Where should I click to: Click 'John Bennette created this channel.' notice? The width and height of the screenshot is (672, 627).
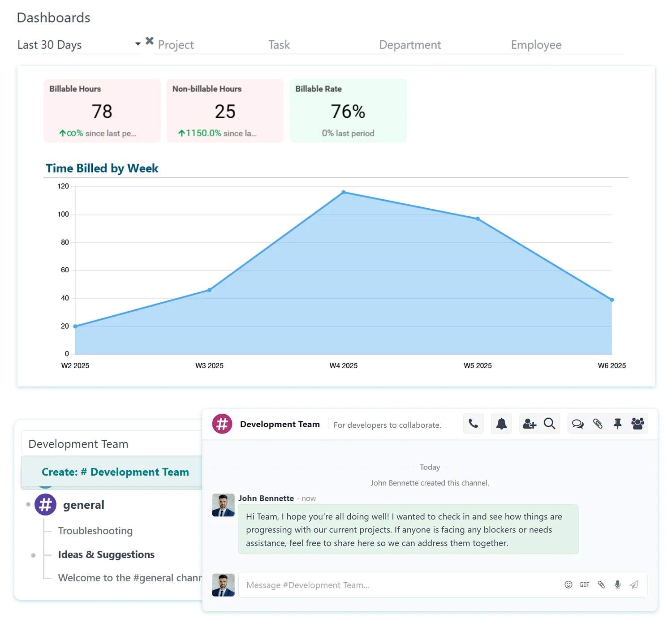coord(430,483)
